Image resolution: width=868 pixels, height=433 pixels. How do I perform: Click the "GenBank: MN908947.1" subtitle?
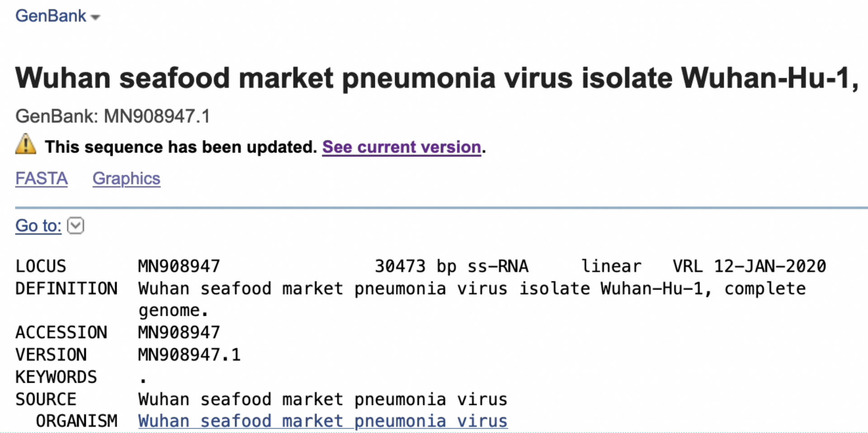[x=113, y=116]
